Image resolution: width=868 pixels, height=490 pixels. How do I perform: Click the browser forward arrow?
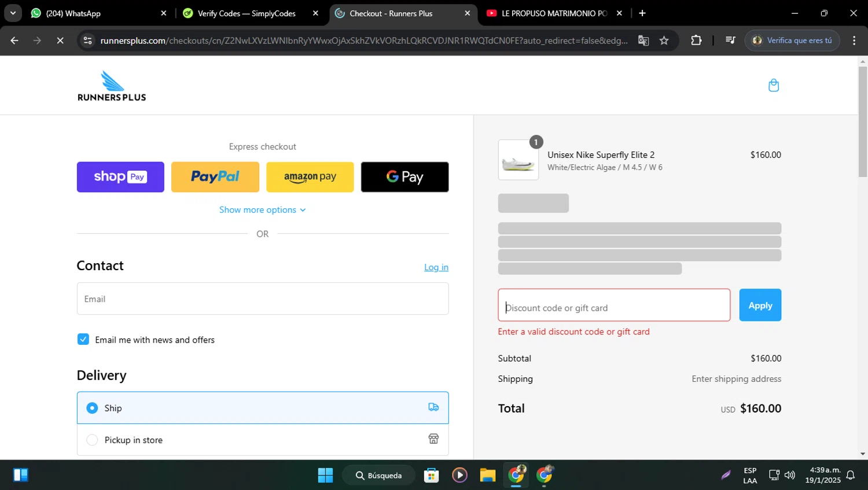coord(37,40)
